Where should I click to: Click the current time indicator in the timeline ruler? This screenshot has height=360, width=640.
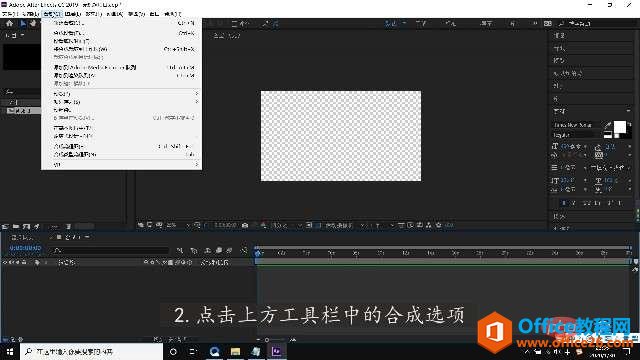tap(257, 253)
